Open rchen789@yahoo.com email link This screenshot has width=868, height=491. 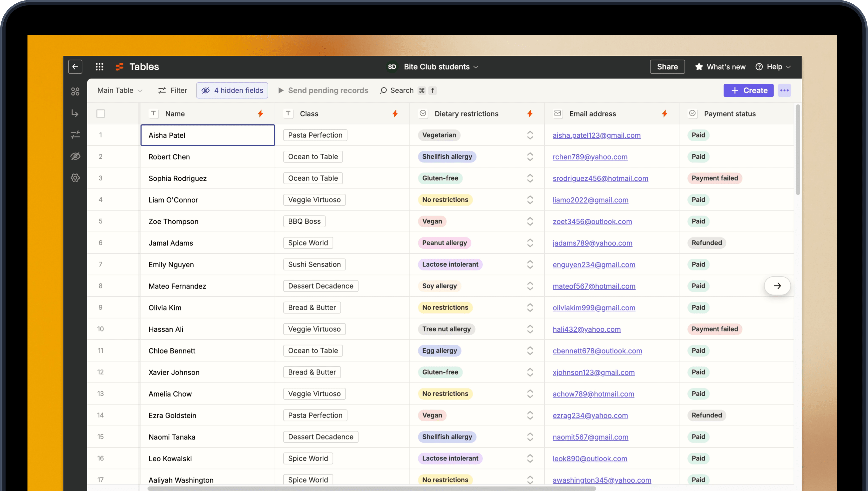point(590,157)
